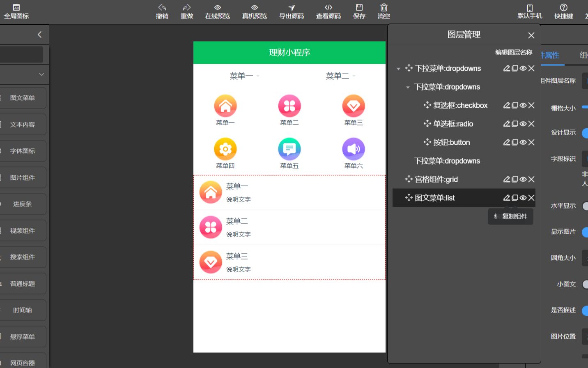Adjust the 栅格大小 slider

[586, 108]
